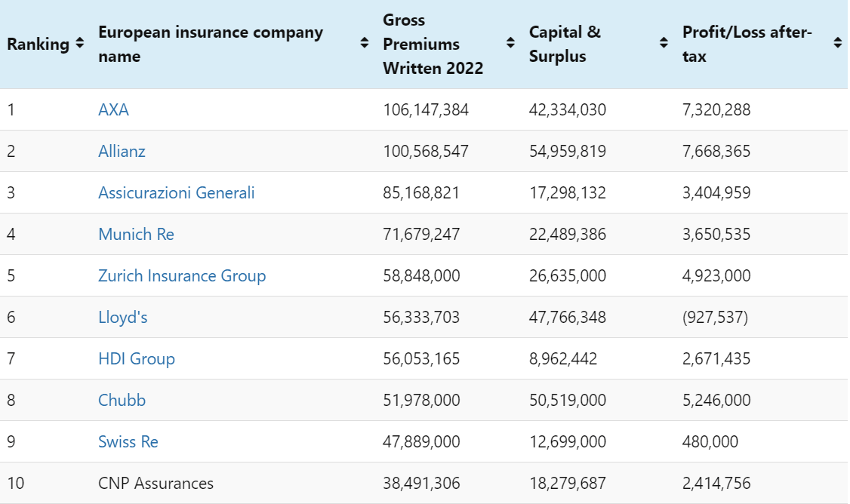Follow the Lloyd's company link
This screenshot has width=850, height=504.
[x=122, y=318]
